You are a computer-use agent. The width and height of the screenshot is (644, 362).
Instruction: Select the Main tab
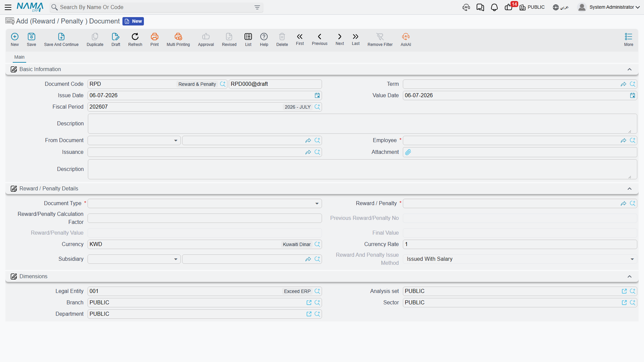[x=19, y=57]
